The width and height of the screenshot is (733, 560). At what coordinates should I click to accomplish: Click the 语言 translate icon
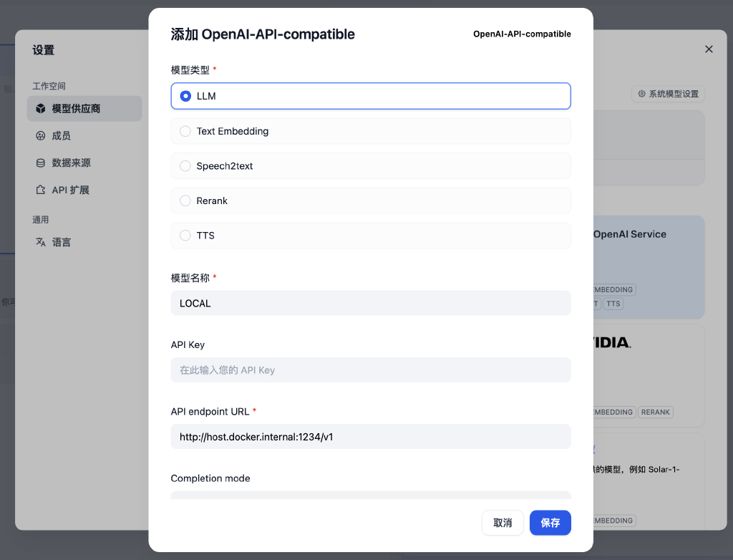click(41, 243)
